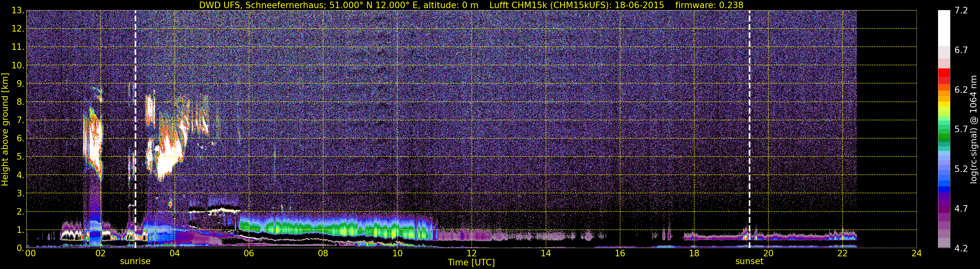Click the time axis tick label "24"
Image resolution: width=980 pixels, height=269 pixels.
(917, 254)
